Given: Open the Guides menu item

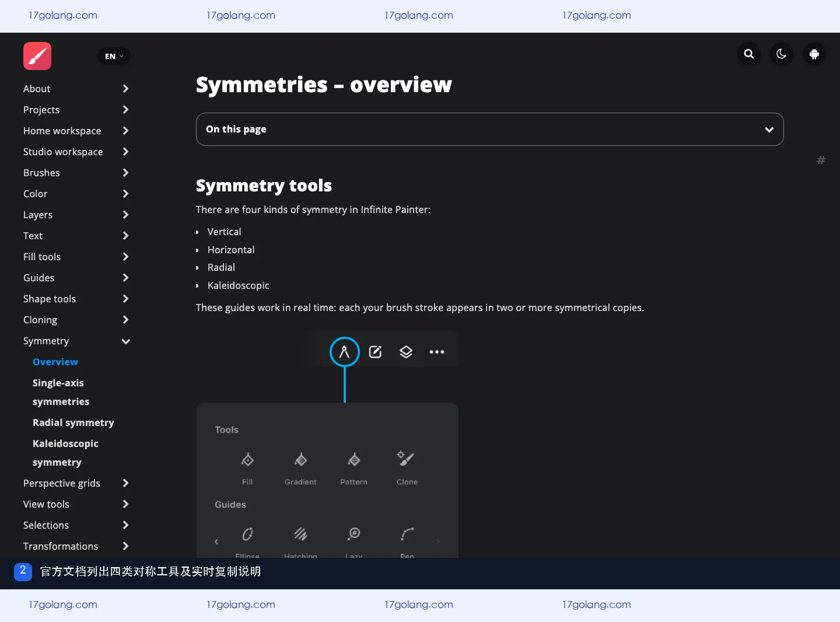Looking at the screenshot, I should [x=38, y=278].
